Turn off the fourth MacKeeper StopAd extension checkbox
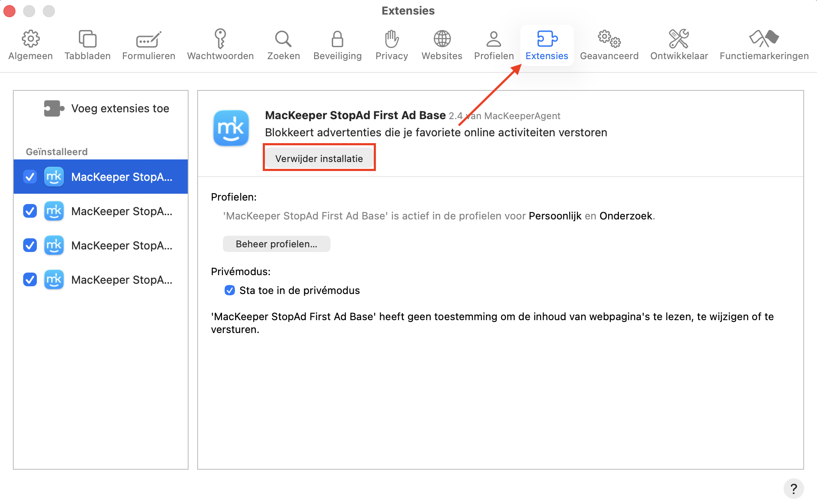The width and height of the screenshot is (817, 504). [x=30, y=279]
